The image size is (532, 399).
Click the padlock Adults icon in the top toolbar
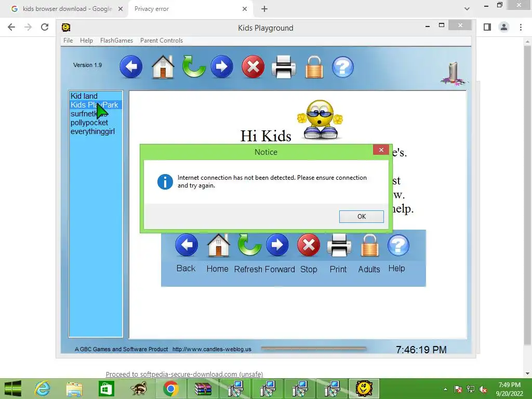[x=314, y=67]
